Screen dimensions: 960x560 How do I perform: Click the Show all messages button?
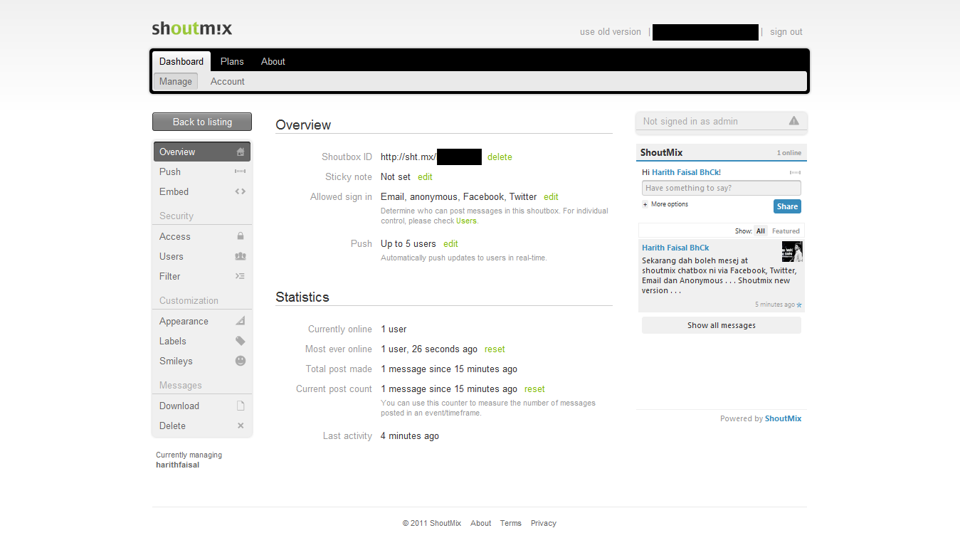point(722,325)
